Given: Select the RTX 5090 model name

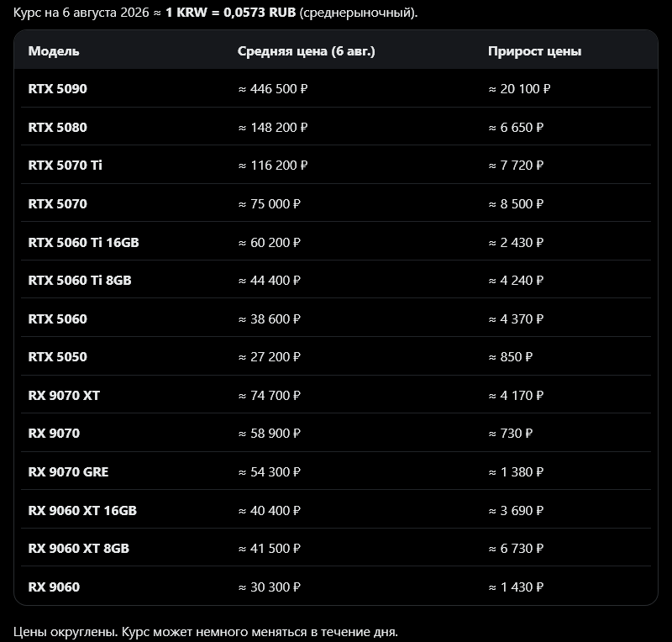Looking at the screenshot, I should (57, 89).
